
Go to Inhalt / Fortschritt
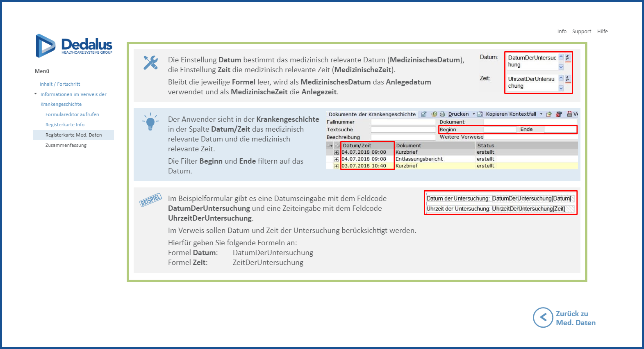coord(60,84)
